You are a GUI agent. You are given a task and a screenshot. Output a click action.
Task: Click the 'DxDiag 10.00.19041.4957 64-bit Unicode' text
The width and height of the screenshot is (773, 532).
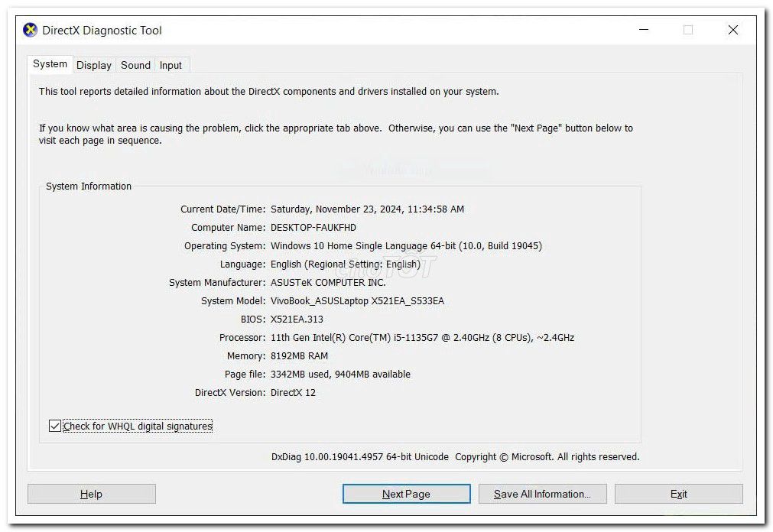click(x=360, y=457)
